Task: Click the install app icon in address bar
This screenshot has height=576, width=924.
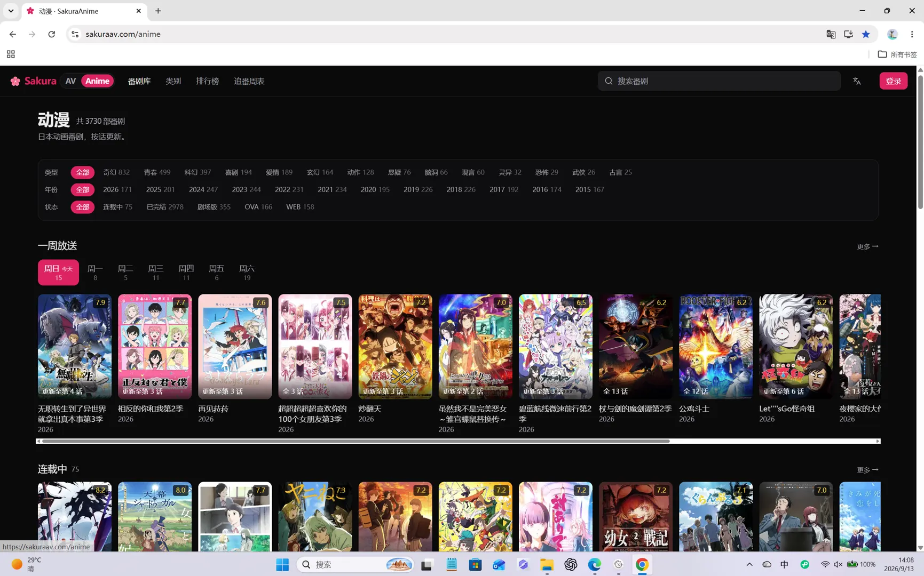Action: pyautogui.click(x=848, y=34)
